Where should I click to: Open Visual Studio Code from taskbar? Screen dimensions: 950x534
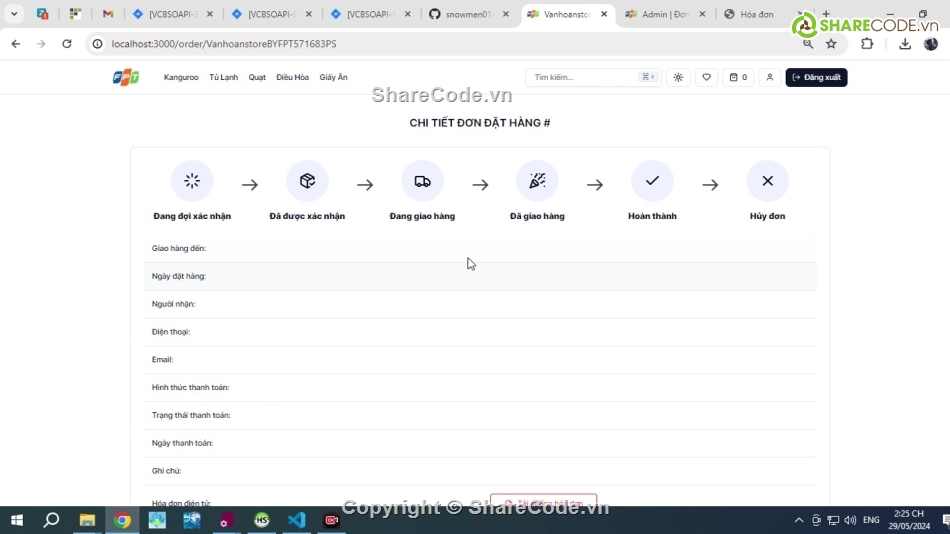(x=297, y=520)
